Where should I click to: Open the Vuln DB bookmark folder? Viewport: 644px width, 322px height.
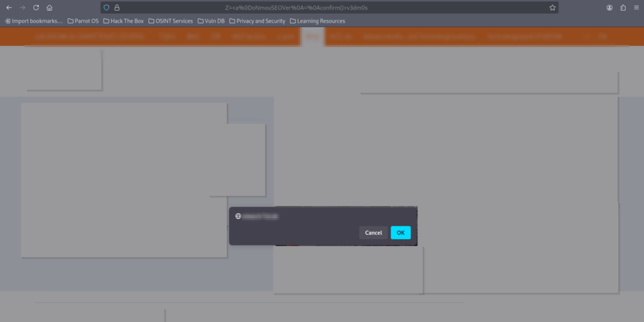tap(211, 21)
